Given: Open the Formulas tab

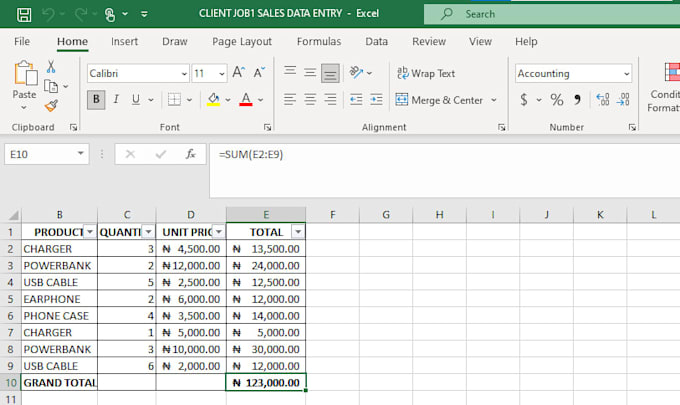Looking at the screenshot, I should [x=319, y=42].
